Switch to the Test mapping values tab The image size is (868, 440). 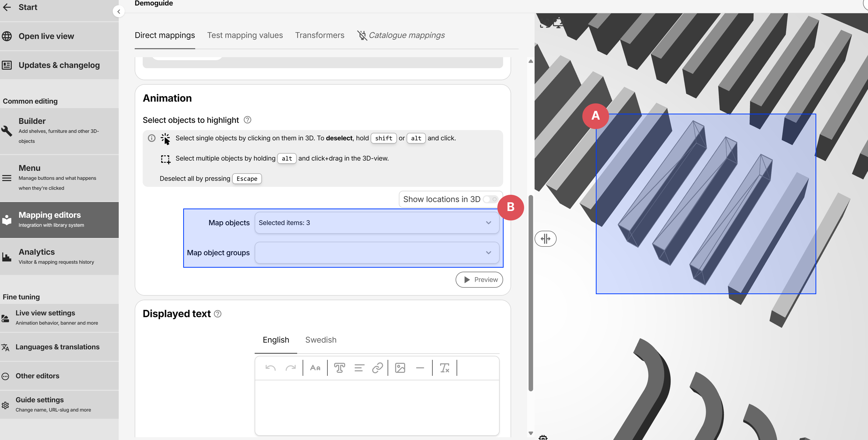click(245, 35)
